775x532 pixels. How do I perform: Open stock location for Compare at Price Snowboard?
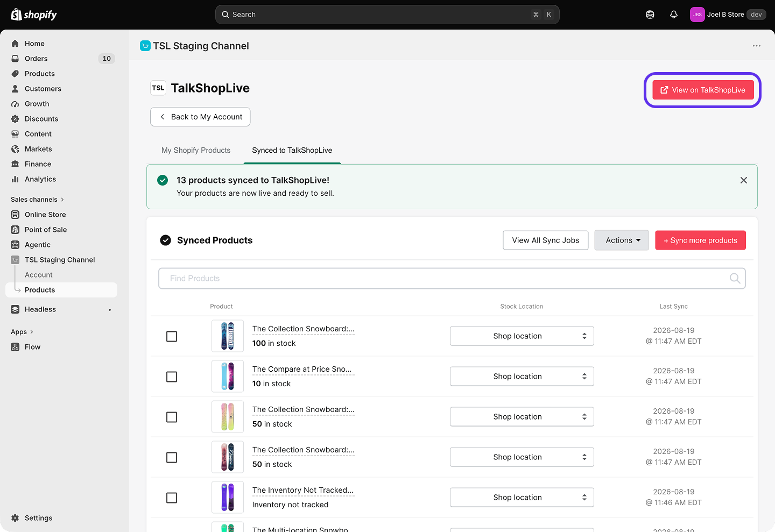click(522, 377)
